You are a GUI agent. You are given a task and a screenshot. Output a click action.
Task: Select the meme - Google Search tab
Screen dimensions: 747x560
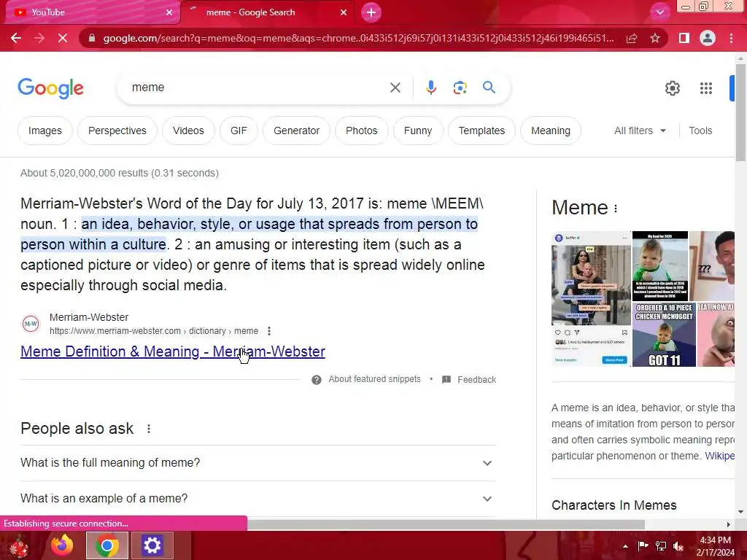267,12
